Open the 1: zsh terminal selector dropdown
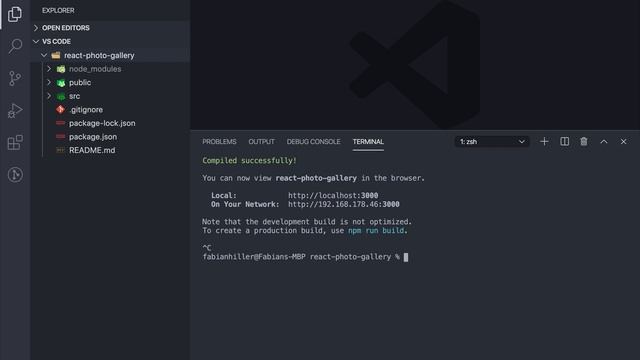Screen dimensions: 640x360 click(492, 142)
